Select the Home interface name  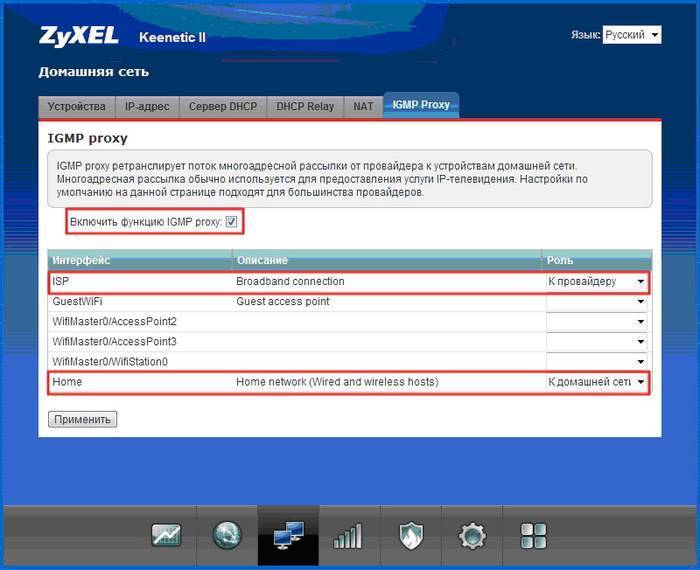tap(67, 382)
